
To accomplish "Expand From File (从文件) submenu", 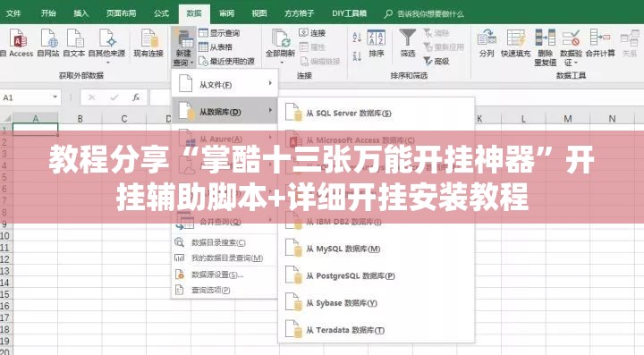I will click(x=225, y=84).
